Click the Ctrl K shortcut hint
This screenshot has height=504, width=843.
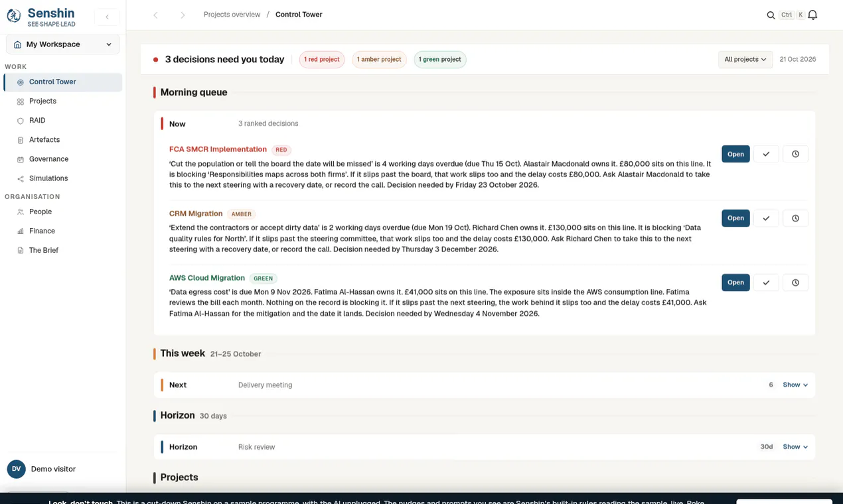pos(793,15)
